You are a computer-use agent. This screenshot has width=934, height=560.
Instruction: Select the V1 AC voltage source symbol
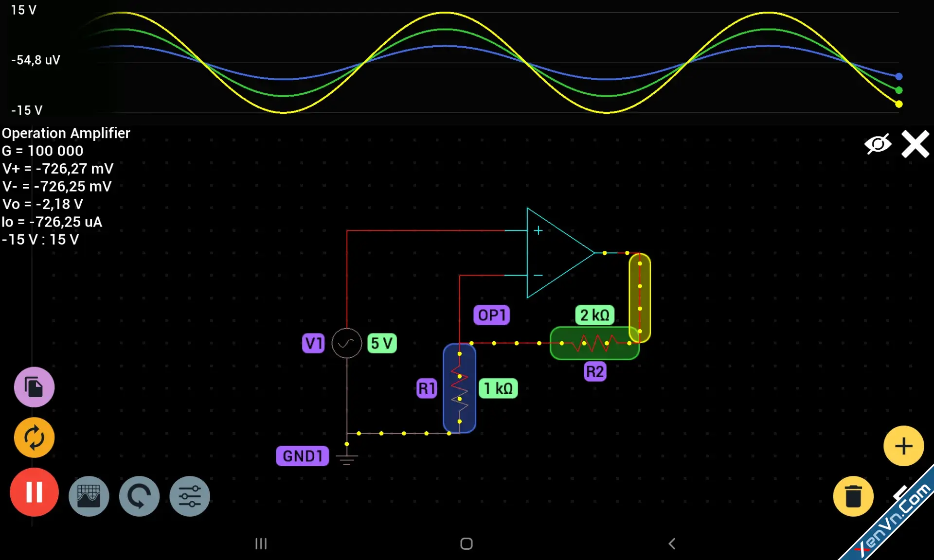coord(347,343)
